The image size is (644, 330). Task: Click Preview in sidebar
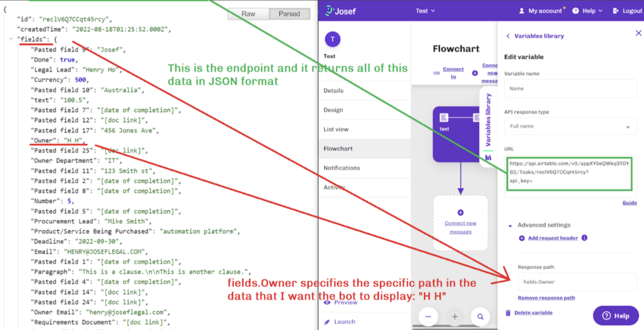click(x=346, y=302)
